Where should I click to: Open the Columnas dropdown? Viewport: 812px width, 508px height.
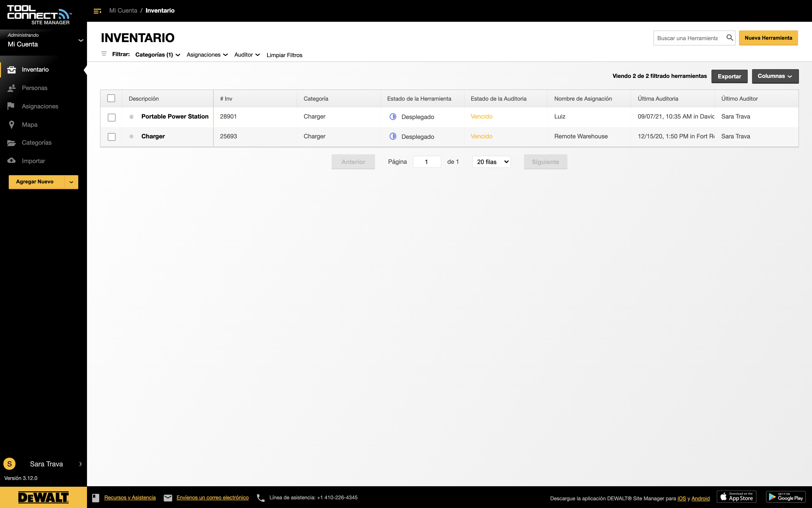pyautogui.click(x=775, y=76)
